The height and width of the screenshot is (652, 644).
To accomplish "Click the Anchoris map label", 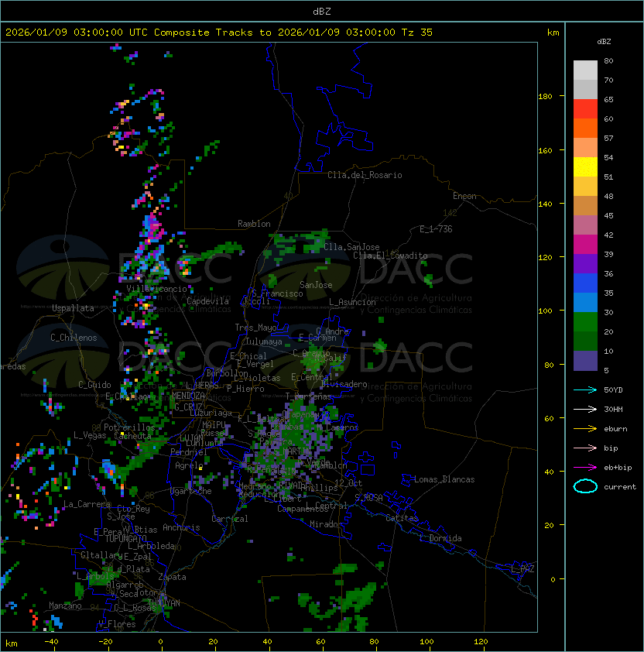I will point(181,527).
